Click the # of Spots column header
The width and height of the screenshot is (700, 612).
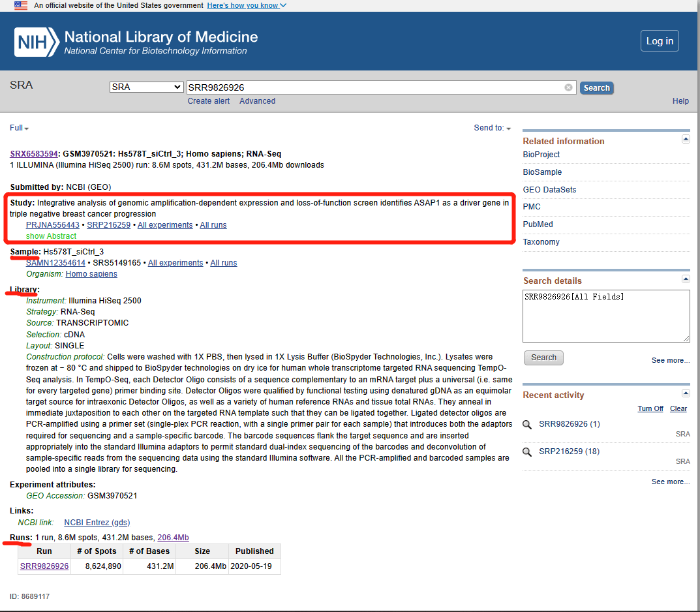point(97,551)
